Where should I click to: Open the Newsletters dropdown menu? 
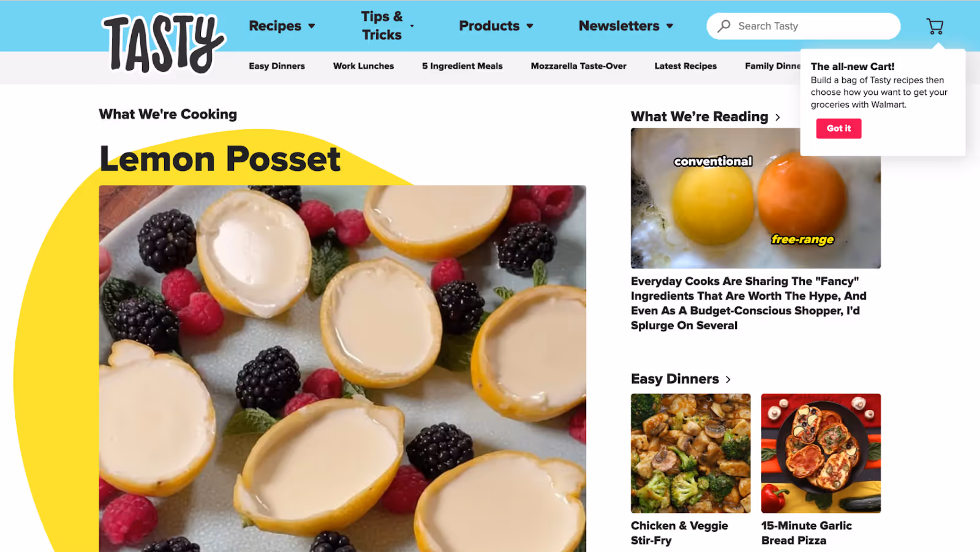[x=626, y=26]
